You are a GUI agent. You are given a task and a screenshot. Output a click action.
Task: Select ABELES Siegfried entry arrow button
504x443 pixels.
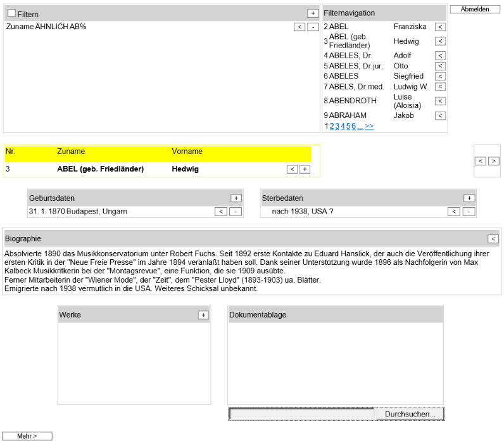pos(440,76)
